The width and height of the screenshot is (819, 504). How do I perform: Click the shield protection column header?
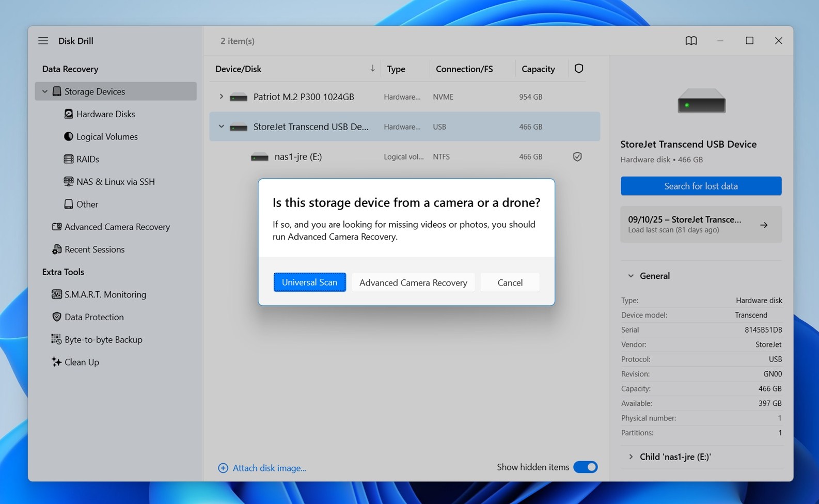pos(578,69)
